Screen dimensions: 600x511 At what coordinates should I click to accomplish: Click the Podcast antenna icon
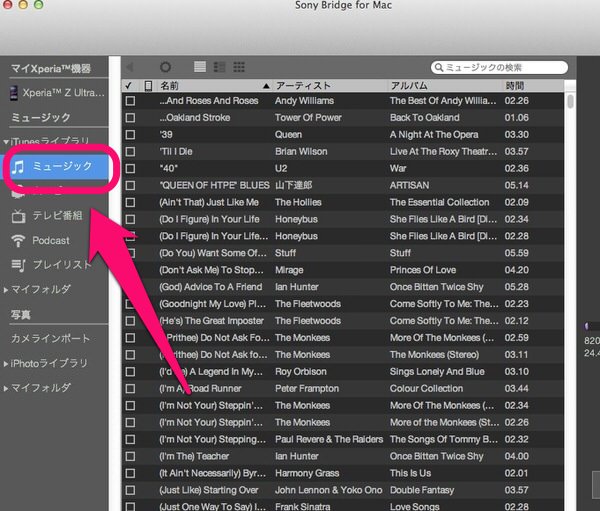18,241
